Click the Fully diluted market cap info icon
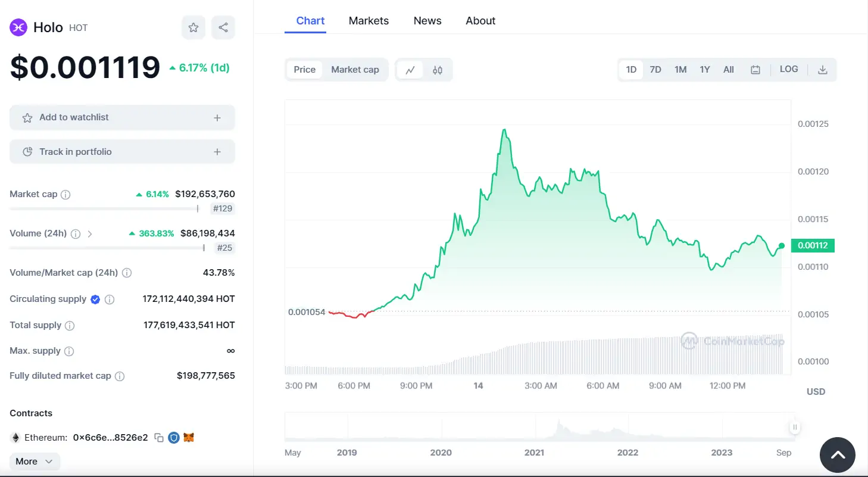The height and width of the screenshot is (477, 868). (x=120, y=376)
